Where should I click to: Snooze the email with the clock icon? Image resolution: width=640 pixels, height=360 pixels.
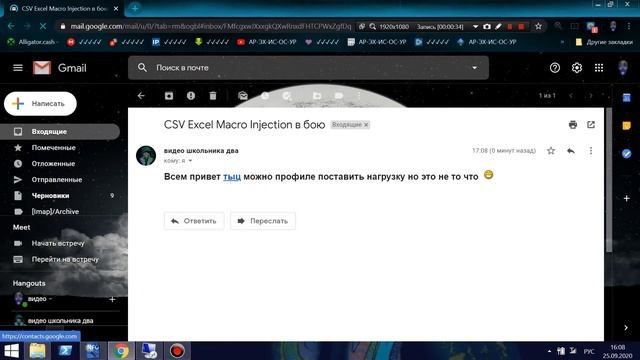point(265,96)
